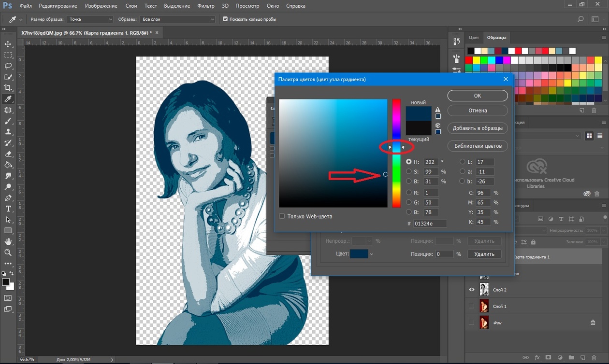Screen dimensions: 609x364
Task: Activate the Hand tool
Action: [8, 241]
